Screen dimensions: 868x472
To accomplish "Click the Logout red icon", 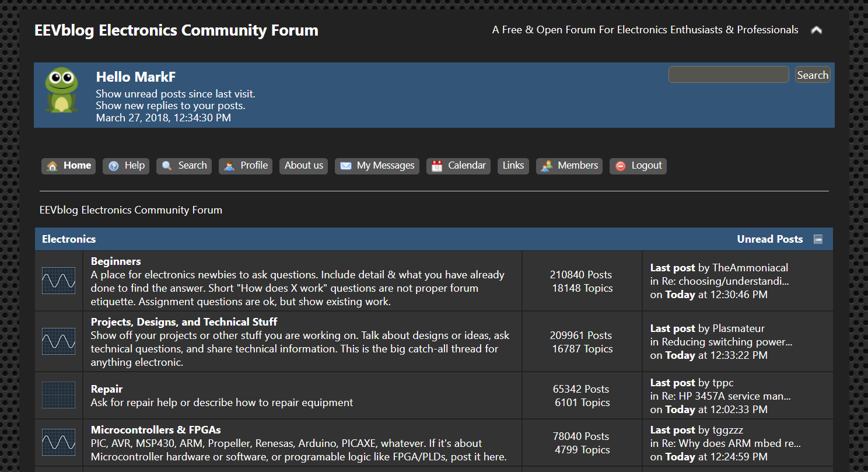I will coord(619,166).
